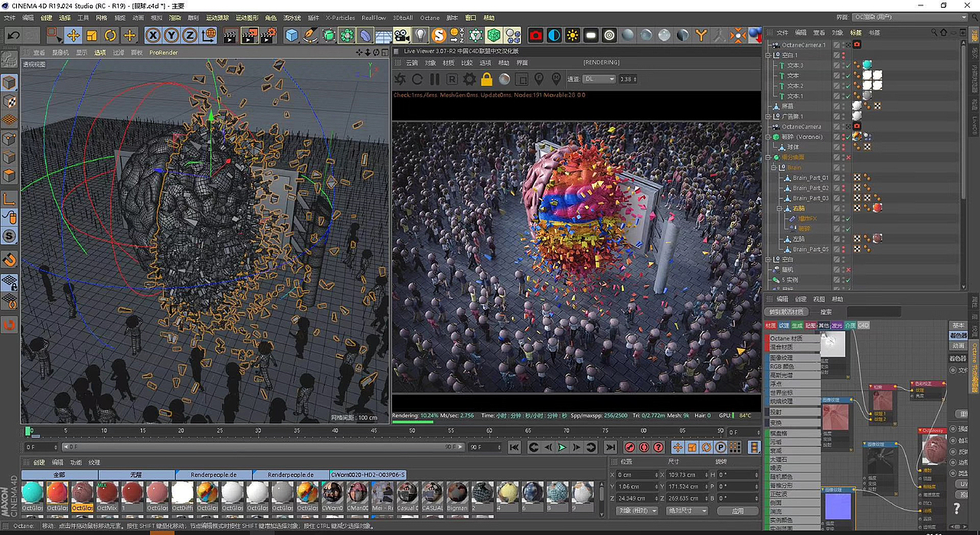Open the X-Particles menu
The height and width of the screenshot is (535, 980).
(x=340, y=17)
